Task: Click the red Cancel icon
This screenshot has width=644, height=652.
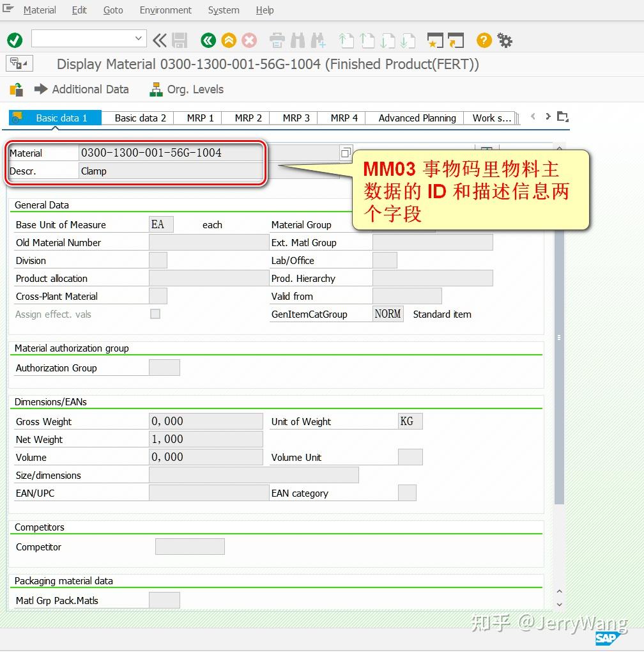Action: click(x=249, y=40)
